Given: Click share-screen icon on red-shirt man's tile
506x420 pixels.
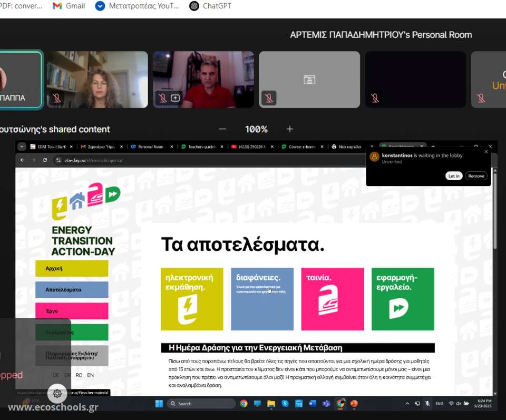Looking at the screenshot, I should coord(175,97).
